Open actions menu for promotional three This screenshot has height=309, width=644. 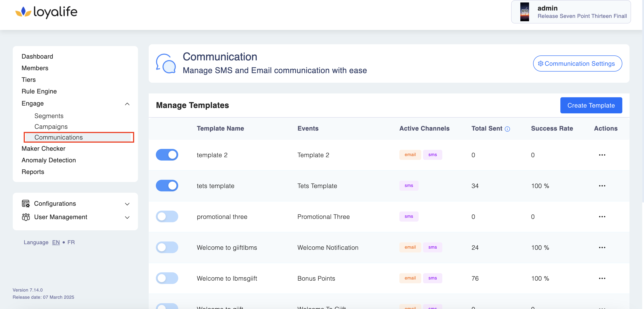click(602, 217)
